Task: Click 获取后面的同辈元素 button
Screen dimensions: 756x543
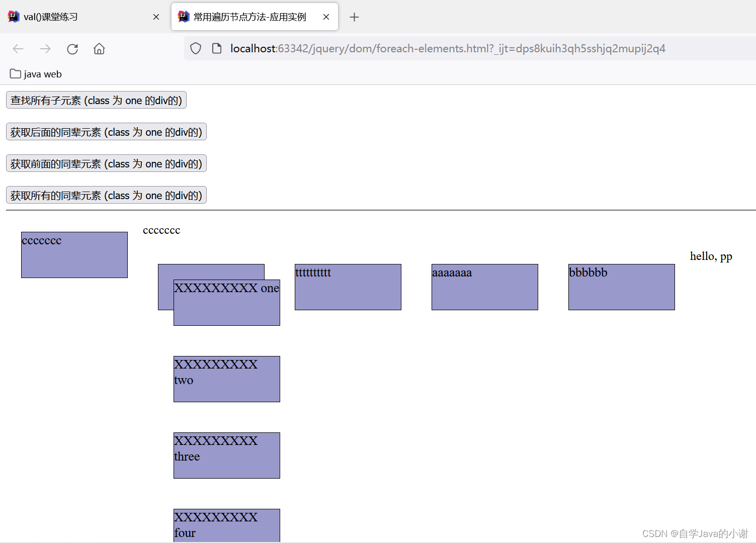Action: click(106, 132)
